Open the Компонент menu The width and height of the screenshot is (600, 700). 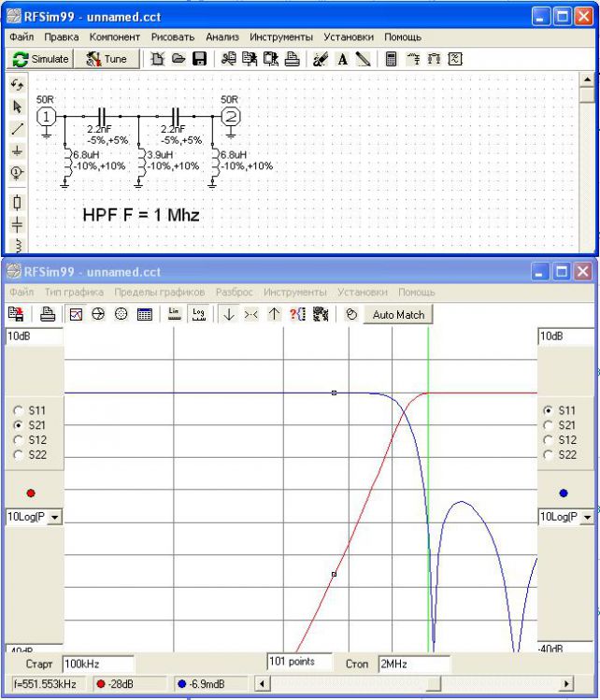[x=115, y=37]
